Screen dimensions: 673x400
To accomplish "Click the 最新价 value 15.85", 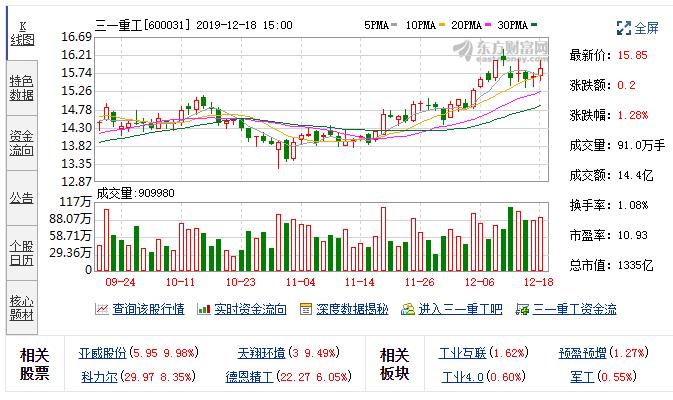I will (633, 55).
